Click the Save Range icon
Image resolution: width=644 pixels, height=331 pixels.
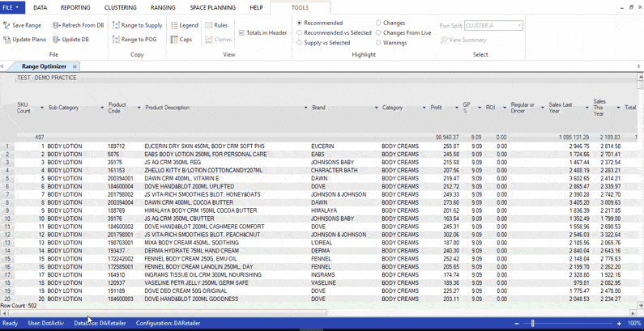click(6, 25)
